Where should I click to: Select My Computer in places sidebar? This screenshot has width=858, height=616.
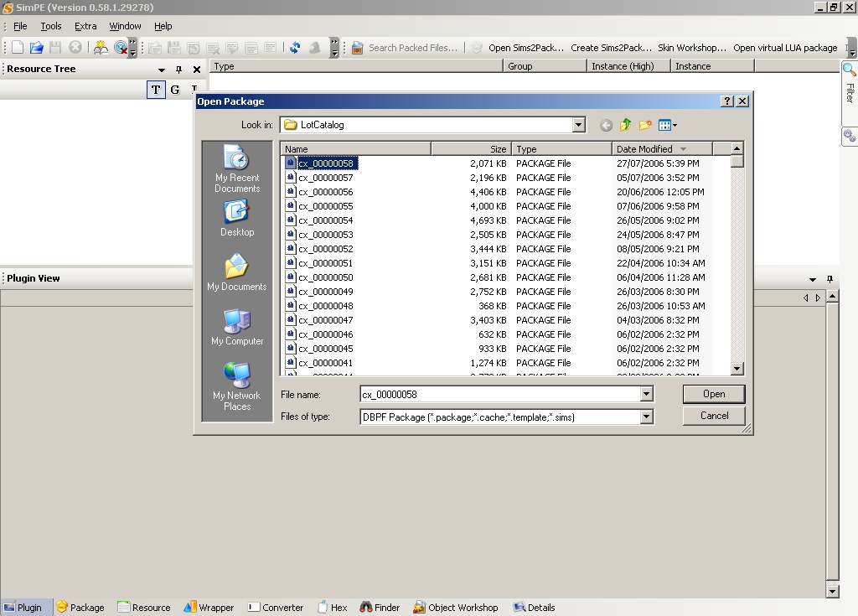pos(237,328)
